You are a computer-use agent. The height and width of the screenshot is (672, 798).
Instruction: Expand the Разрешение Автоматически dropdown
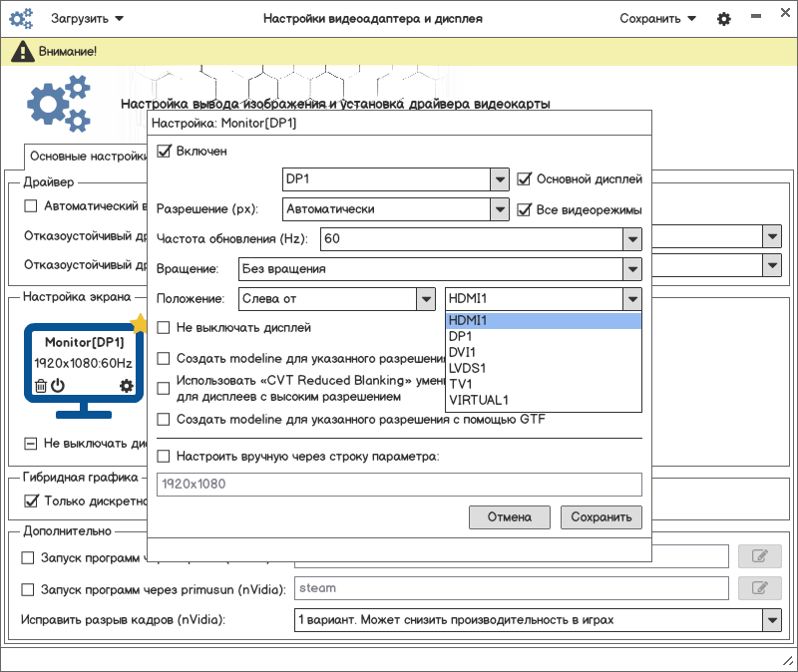point(500,209)
